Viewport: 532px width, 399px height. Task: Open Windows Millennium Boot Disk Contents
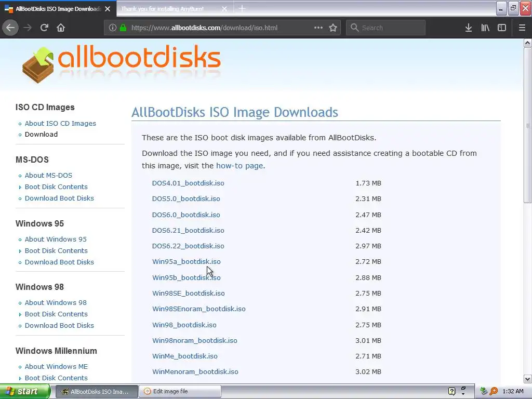click(x=56, y=378)
